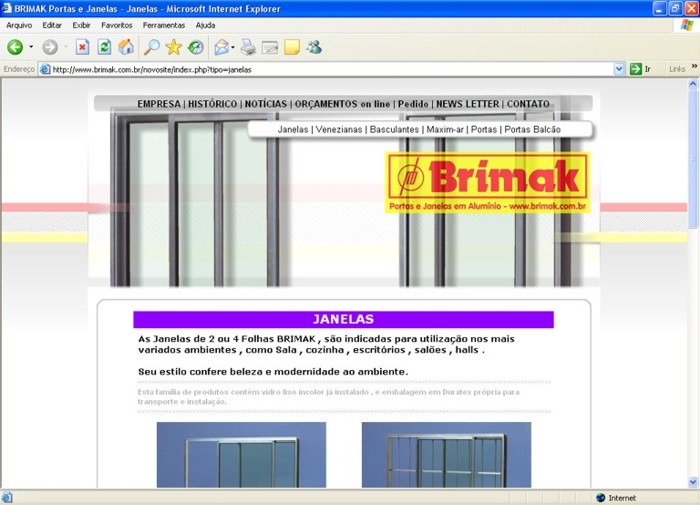Open the Back button history dropdown
Viewport: 700px width, 505px height.
31,47
